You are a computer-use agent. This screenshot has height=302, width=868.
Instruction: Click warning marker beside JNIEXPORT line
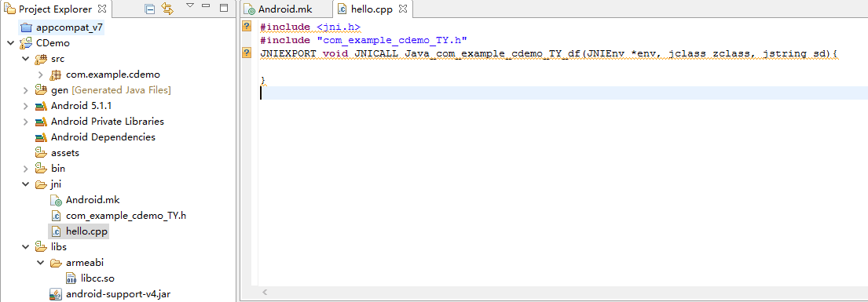[247, 53]
